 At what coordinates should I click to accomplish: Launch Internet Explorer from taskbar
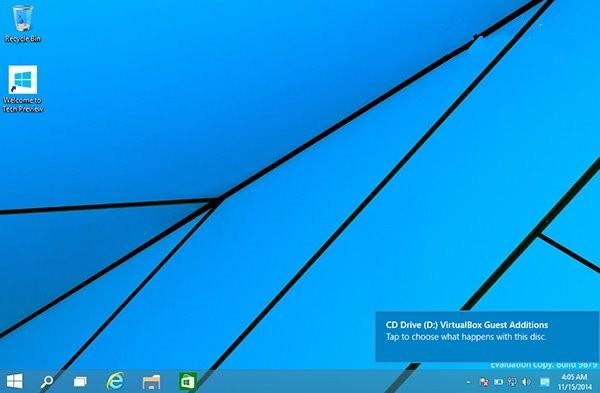(115, 381)
